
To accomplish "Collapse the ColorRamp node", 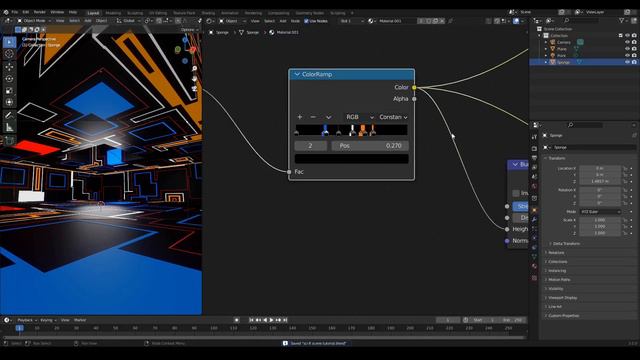I will click(x=297, y=74).
